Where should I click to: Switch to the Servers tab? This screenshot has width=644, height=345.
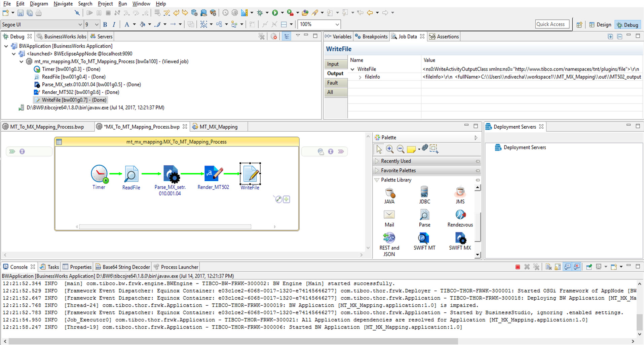click(x=102, y=36)
